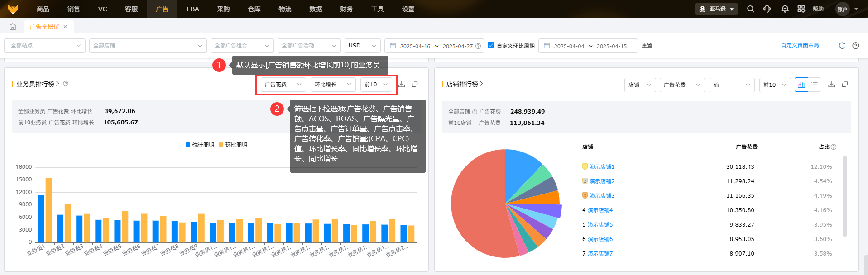Click the search magnifier icon in top bar
The image size is (868, 275).
(750, 9)
